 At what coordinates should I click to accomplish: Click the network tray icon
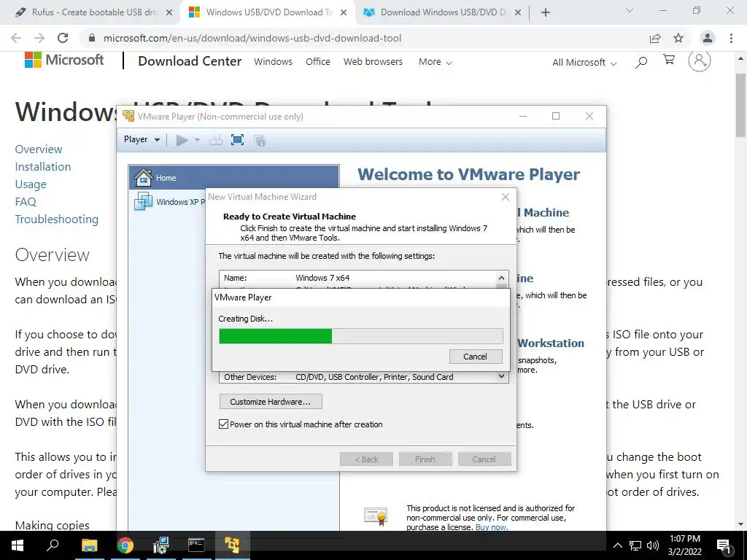click(635, 545)
